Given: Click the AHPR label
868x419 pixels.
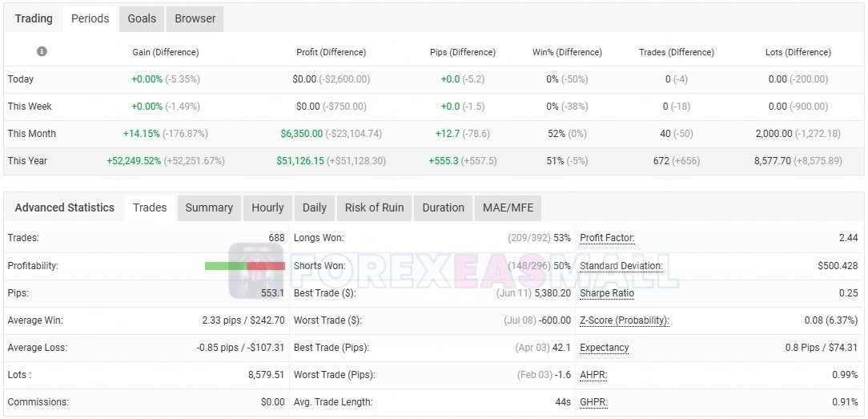Looking at the screenshot, I should point(593,375).
